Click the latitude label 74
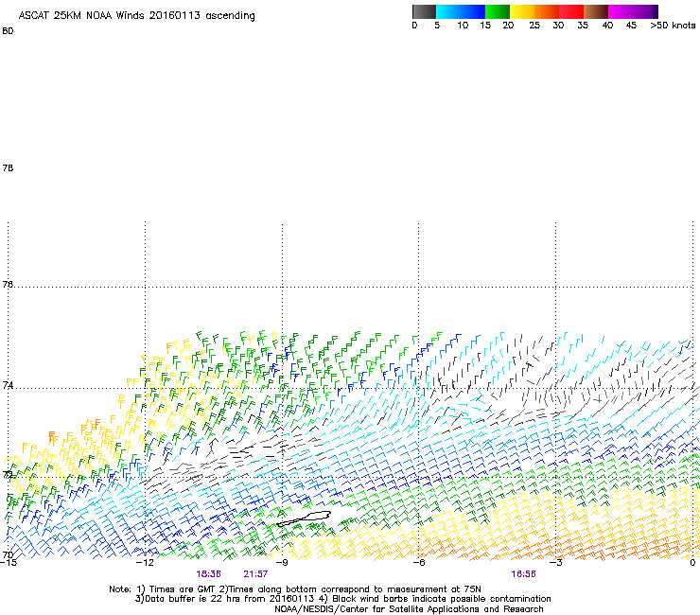The width and height of the screenshot is (700, 615). point(8,385)
